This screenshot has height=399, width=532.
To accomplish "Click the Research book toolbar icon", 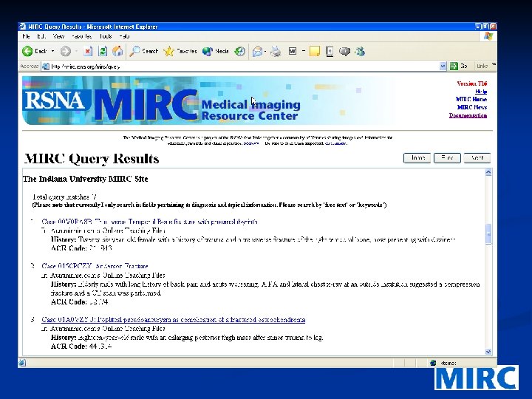I will click(x=330, y=51).
